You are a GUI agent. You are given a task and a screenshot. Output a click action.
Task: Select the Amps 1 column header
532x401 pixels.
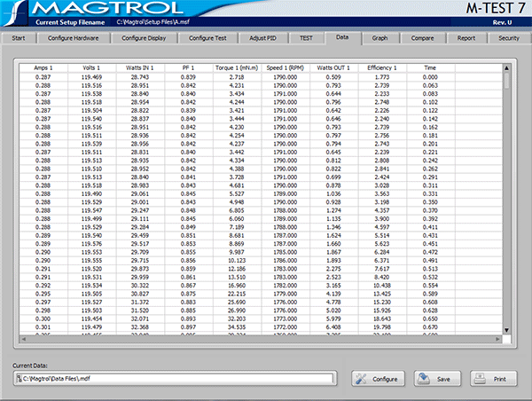43,68
